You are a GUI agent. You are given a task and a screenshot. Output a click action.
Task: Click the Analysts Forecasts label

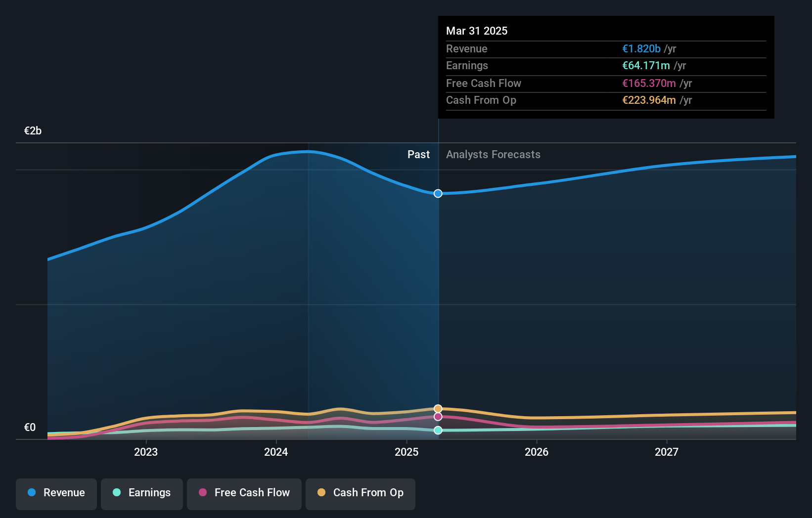pyautogui.click(x=493, y=154)
